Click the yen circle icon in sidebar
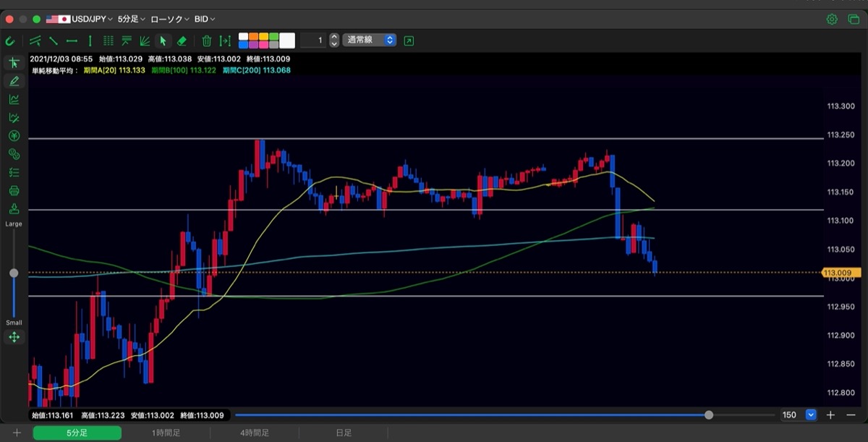 (x=14, y=136)
